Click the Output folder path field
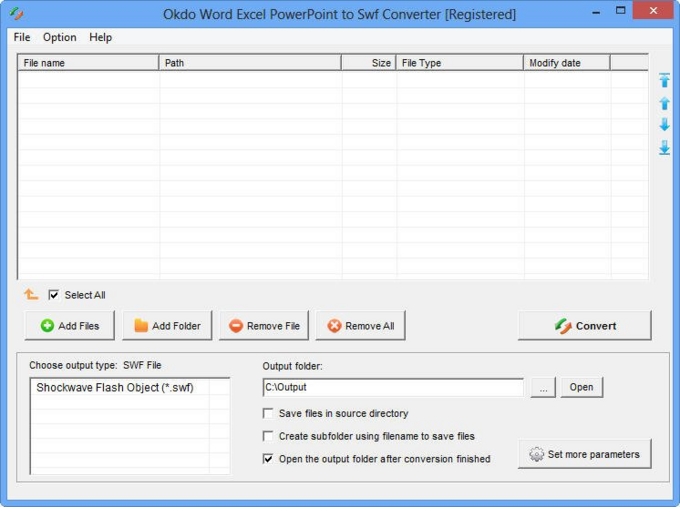Viewport: 680px width, 516px height. (x=392, y=387)
